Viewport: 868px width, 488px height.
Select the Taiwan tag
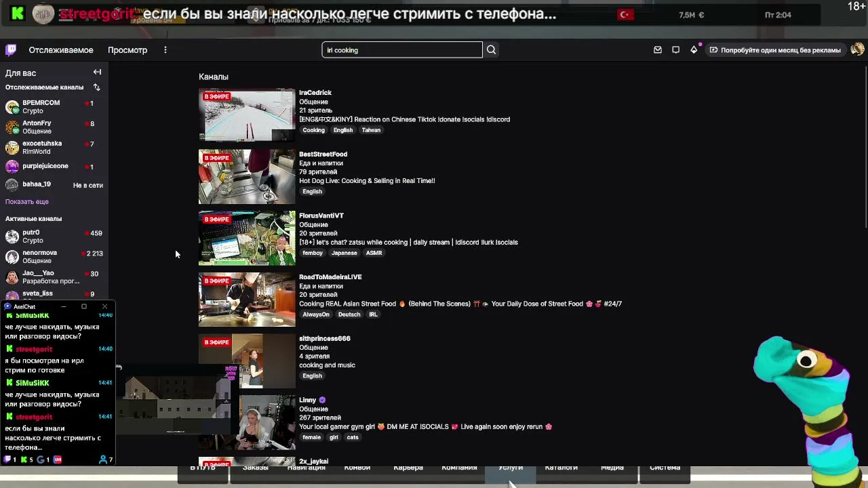371,130
